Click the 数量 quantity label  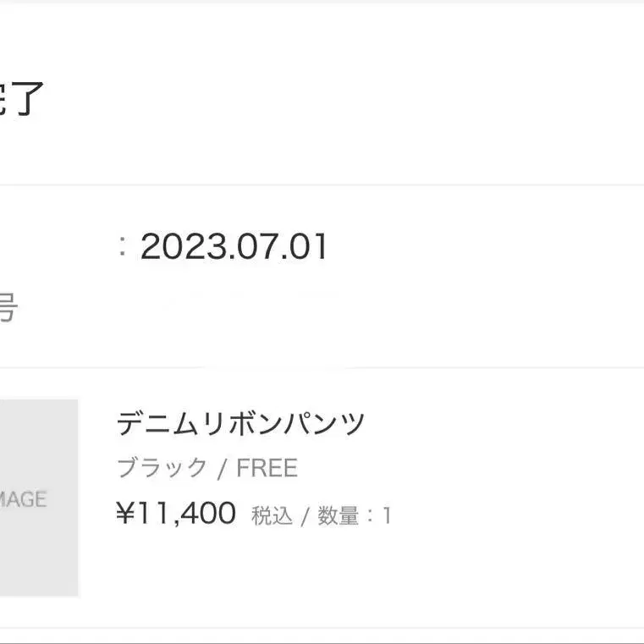(339, 515)
